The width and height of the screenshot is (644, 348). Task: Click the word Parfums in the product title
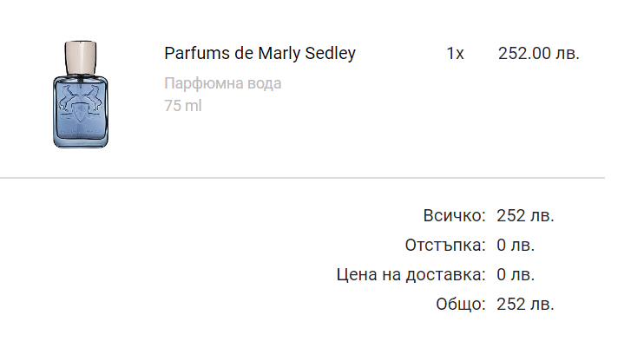click(x=190, y=54)
